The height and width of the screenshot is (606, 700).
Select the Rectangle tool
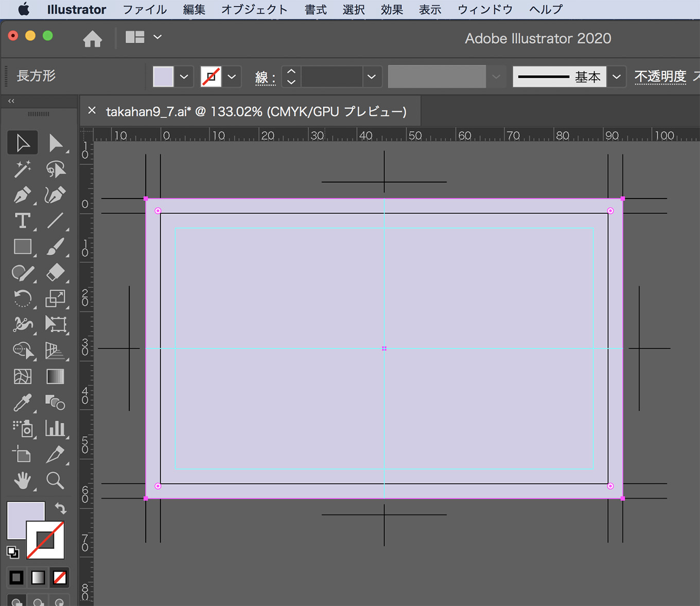click(x=23, y=247)
